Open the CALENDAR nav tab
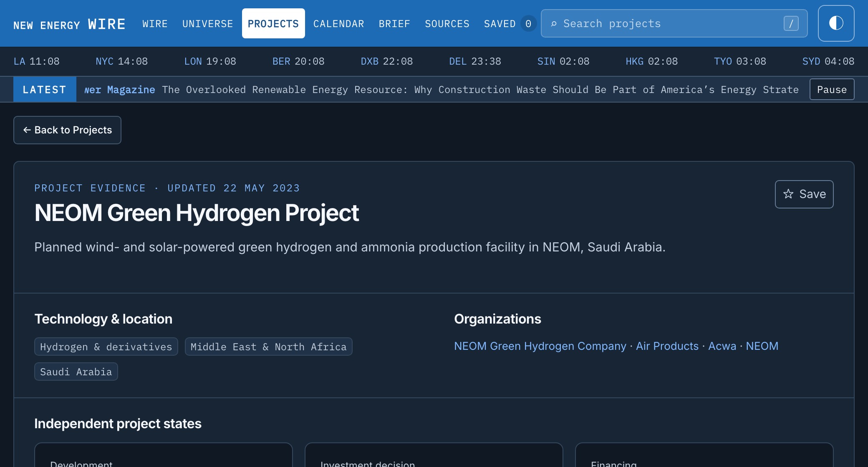The width and height of the screenshot is (868, 467). (x=338, y=24)
